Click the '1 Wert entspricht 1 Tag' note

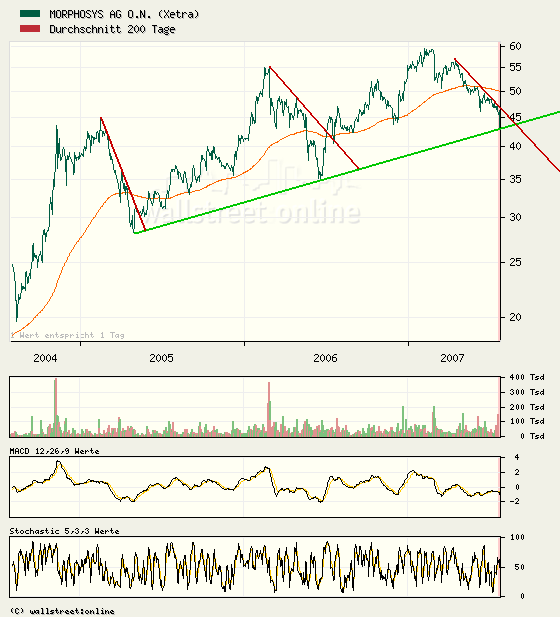(67, 335)
